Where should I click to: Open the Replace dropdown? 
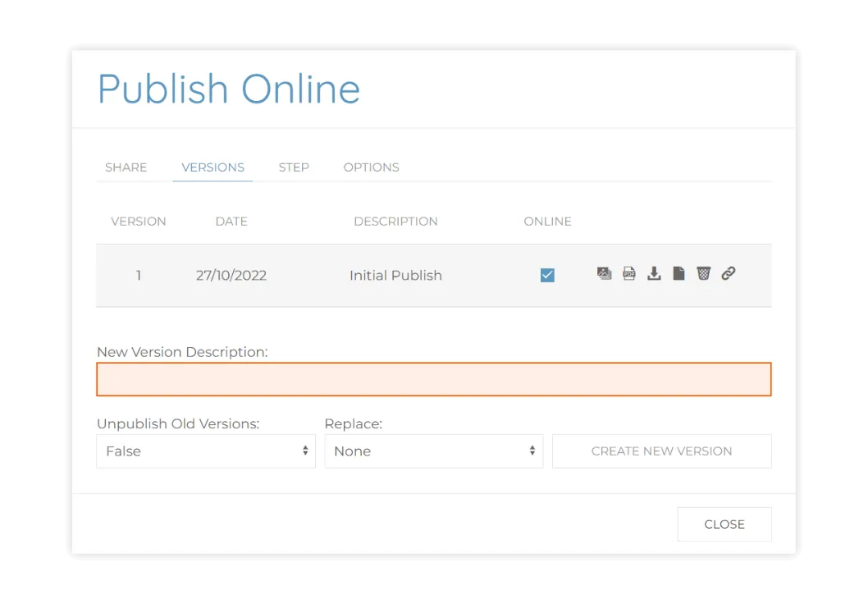434,451
